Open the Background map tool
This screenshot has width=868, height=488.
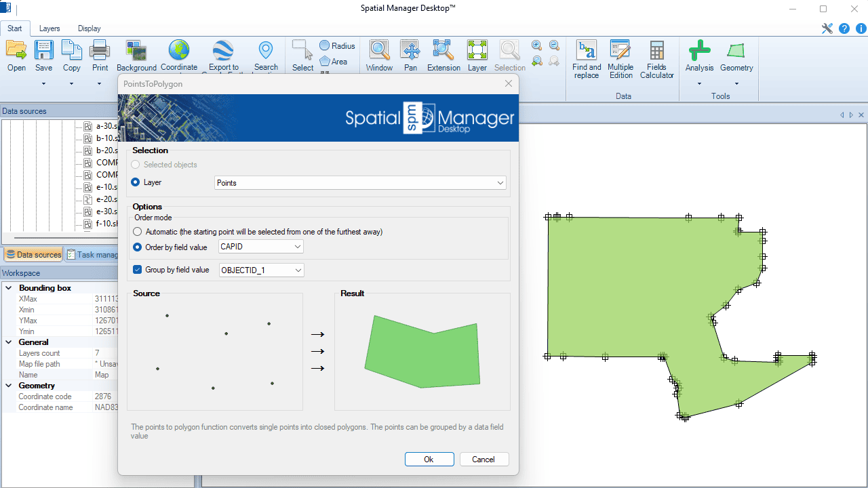click(136, 50)
